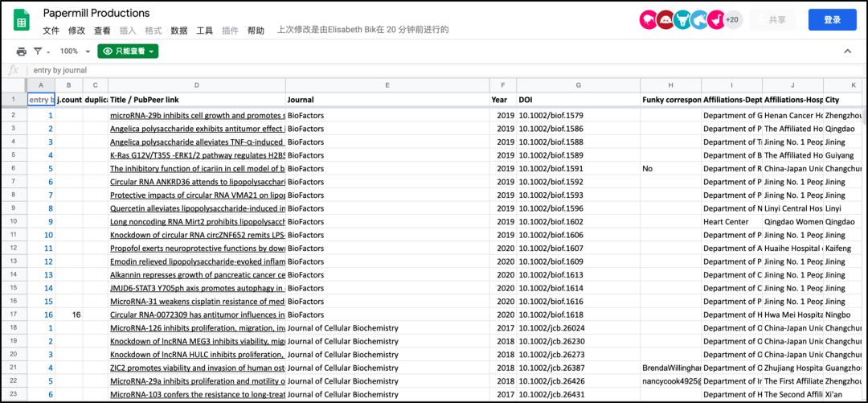Select column G header
The width and height of the screenshot is (868, 403).
point(579,85)
